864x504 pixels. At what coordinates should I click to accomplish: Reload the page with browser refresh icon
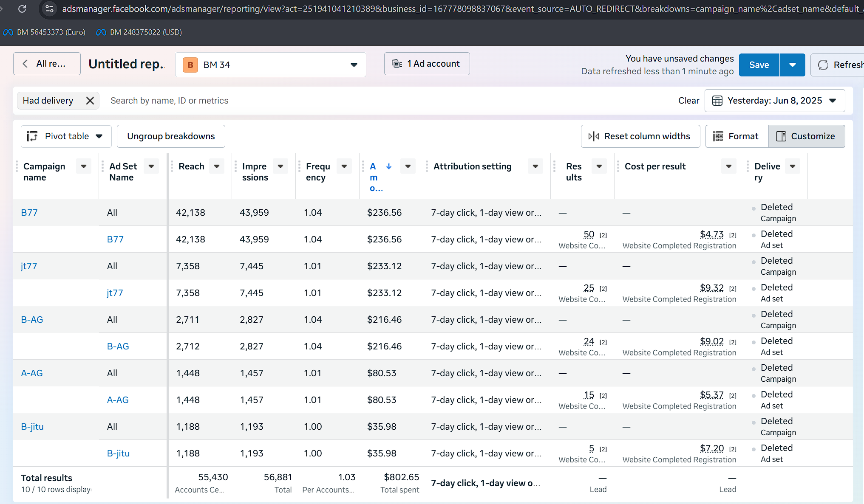pyautogui.click(x=22, y=8)
